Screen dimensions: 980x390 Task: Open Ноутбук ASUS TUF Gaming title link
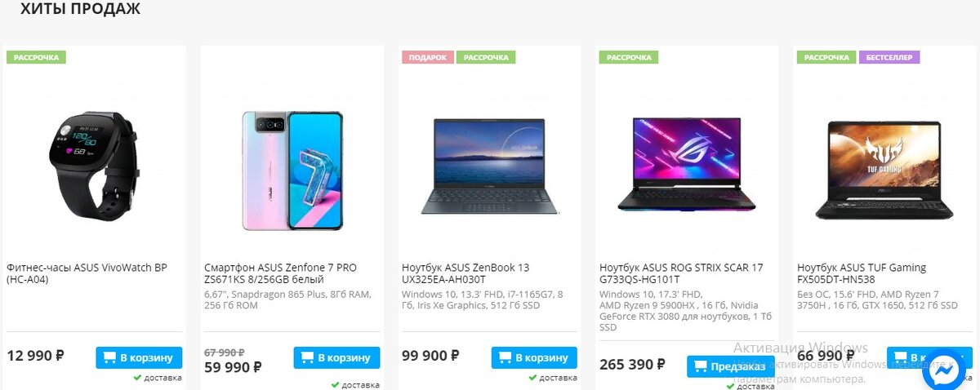(862, 273)
